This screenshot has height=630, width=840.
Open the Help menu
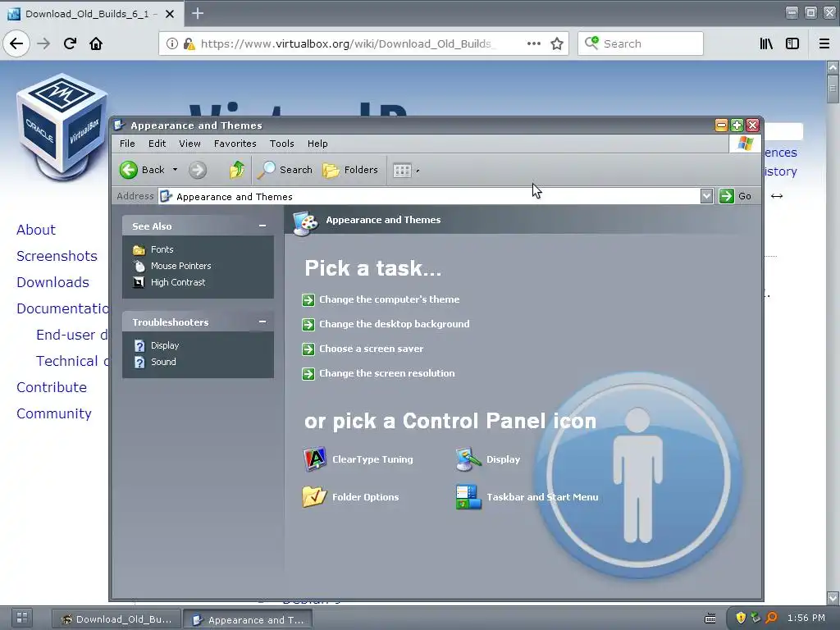point(317,144)
